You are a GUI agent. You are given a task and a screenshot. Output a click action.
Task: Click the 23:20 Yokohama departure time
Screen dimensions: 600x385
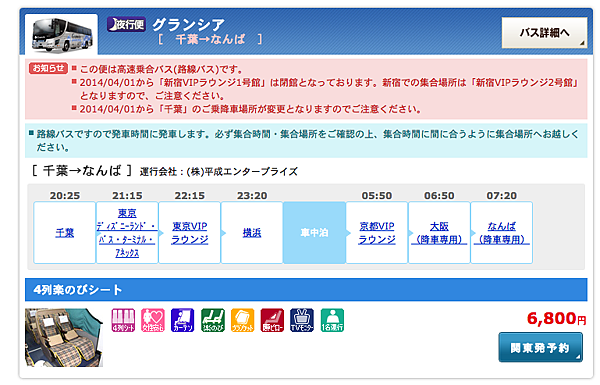point(252,196)
